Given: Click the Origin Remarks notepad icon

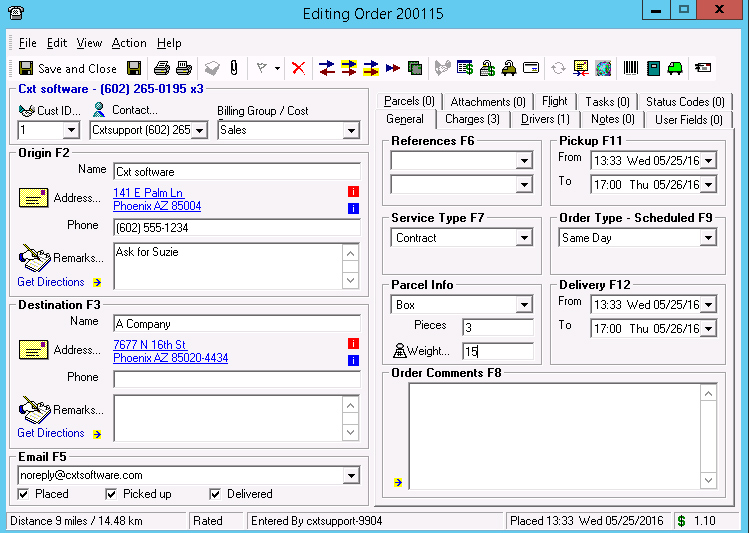Looking at the screenshot, I should coord(34,258).
